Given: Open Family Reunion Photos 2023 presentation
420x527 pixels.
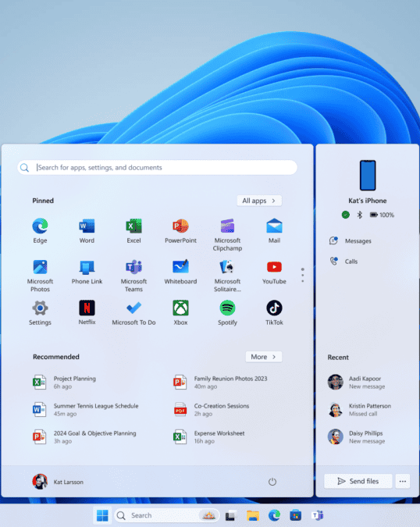Looking at the screenshot, I should (x=220, y=382).
